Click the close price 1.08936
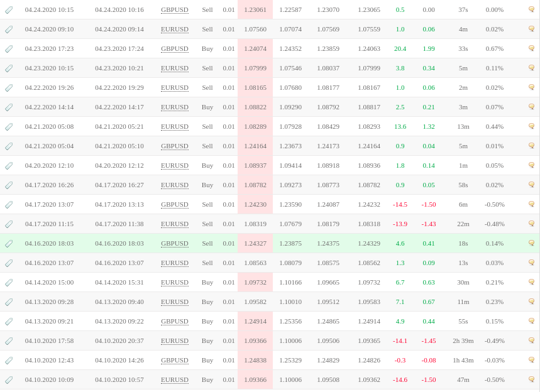Image resolution: width=540 pixels, height=392 pixels. 369,166
